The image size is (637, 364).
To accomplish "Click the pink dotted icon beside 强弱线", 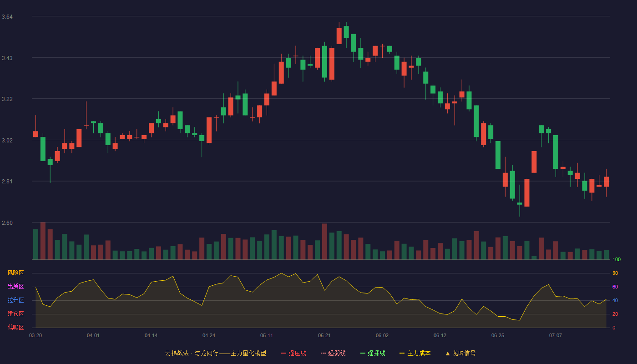I will pos(324,353).
